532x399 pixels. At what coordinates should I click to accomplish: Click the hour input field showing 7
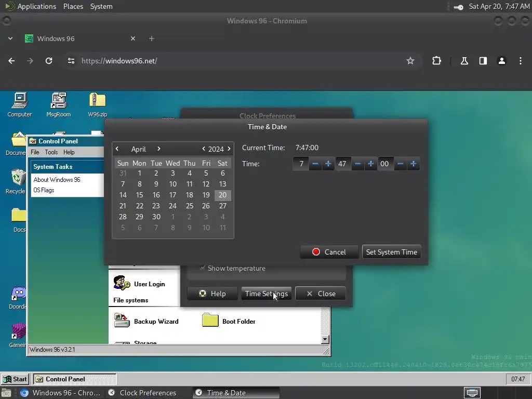(x=301, y=164)
